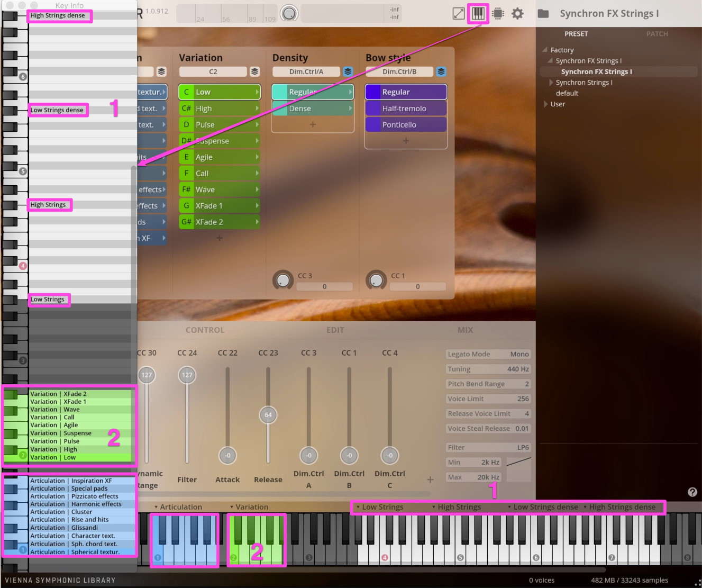Click the Dim.Ctrl/B control field
This screenshot has width=702, height=588.
399,71
